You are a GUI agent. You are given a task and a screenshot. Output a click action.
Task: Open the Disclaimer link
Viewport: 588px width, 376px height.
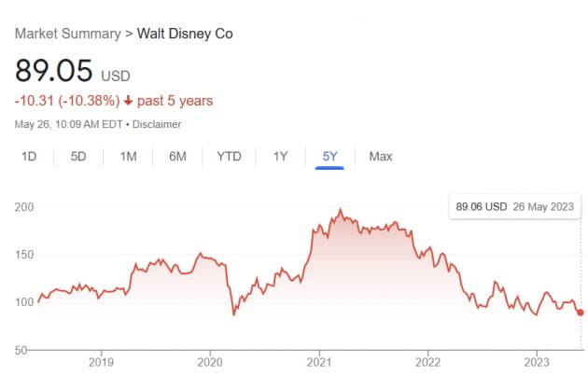(x=157, y=124)
